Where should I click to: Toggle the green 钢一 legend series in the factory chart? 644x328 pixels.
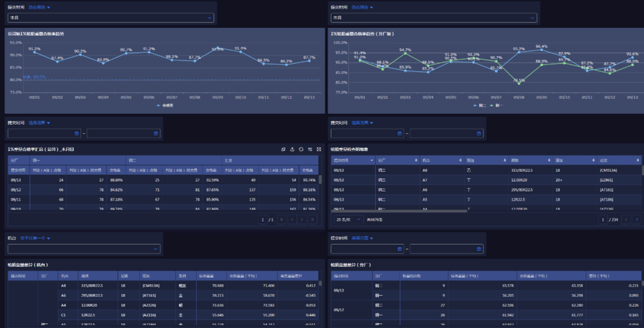click(496, 105)
